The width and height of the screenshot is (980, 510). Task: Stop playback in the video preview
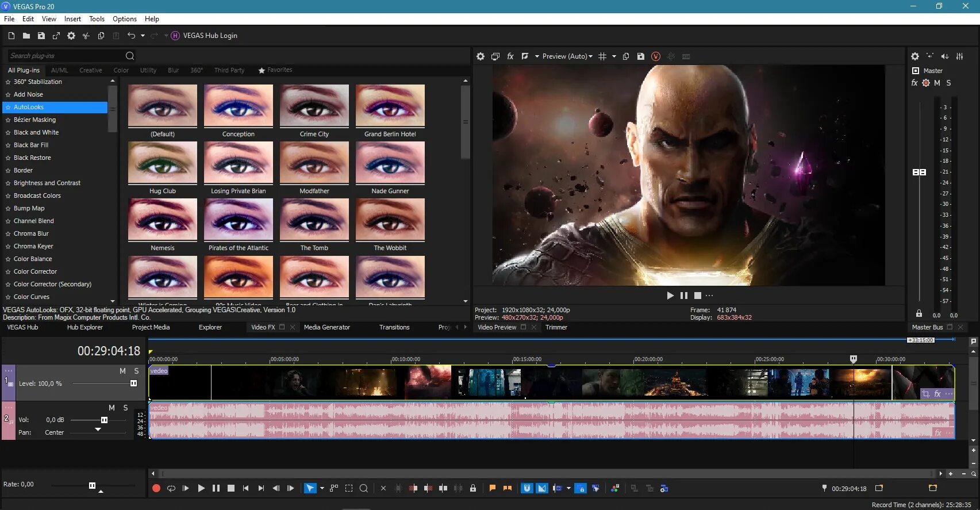[698, 296]
